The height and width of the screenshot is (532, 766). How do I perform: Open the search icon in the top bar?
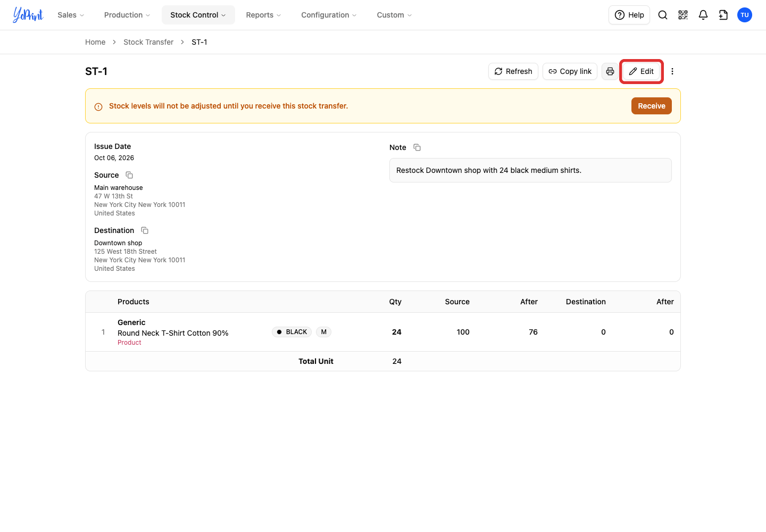[663, 15]
